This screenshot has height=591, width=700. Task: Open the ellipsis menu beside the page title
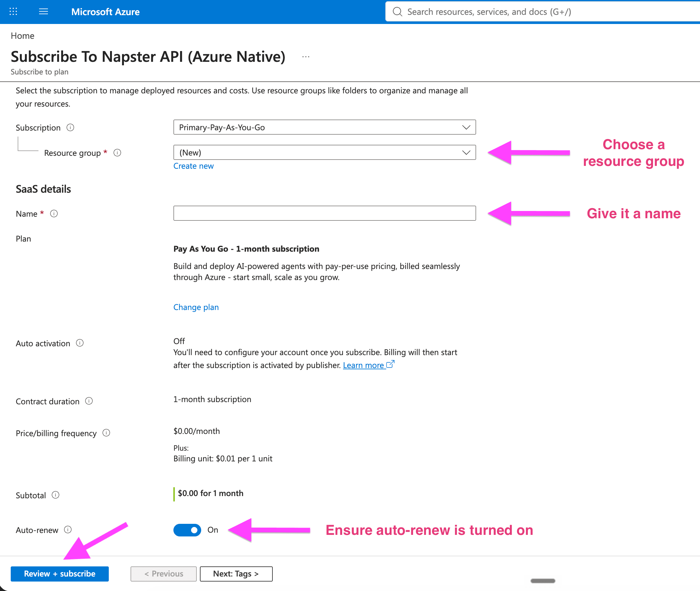[x=306, y=57]
